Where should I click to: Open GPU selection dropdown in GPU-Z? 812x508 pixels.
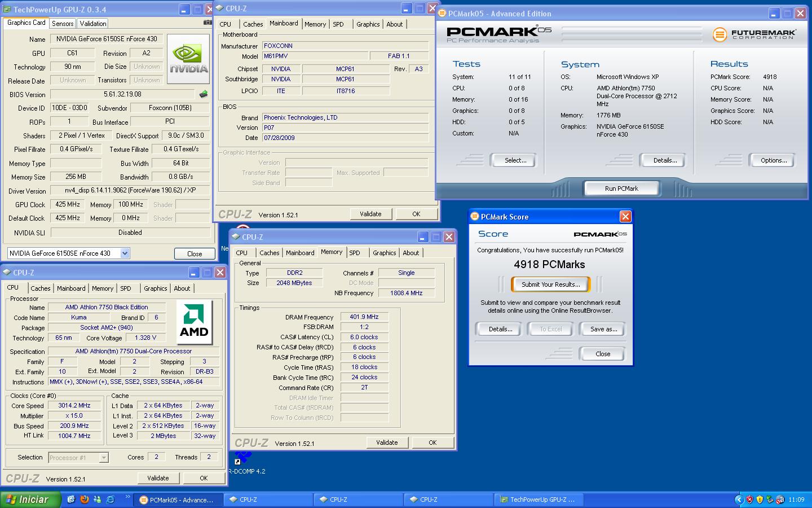125,253
